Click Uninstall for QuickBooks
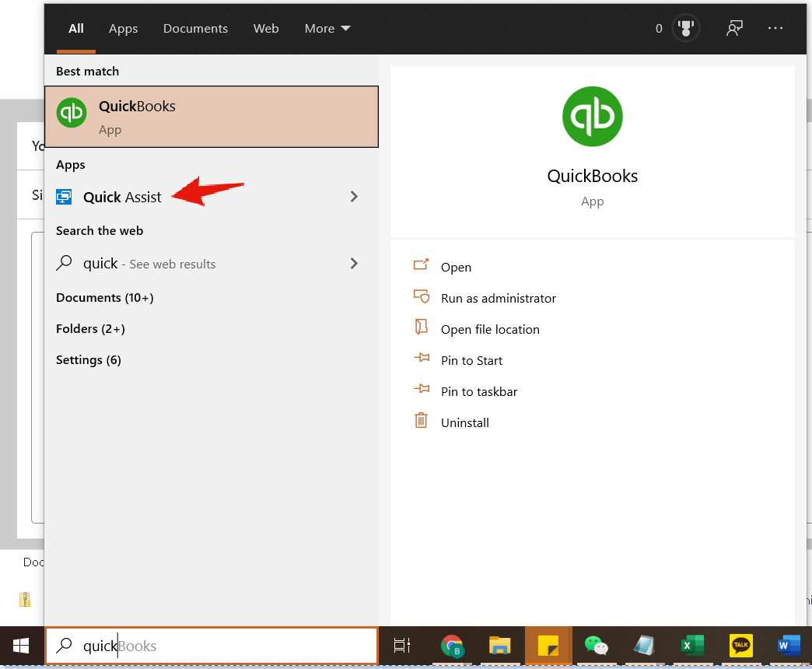 click(x=464, y=422)
